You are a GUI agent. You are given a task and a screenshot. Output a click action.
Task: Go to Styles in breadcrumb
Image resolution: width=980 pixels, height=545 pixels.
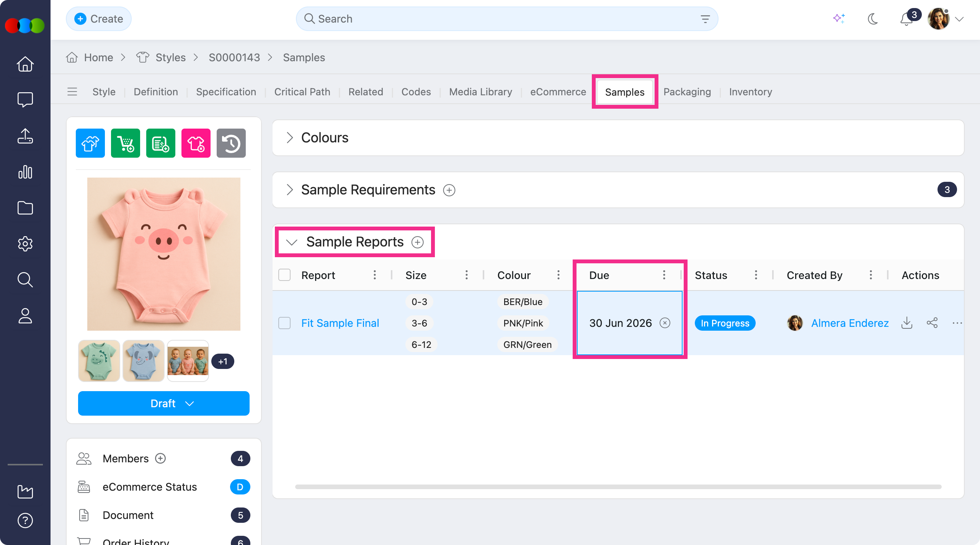point(170,57)
